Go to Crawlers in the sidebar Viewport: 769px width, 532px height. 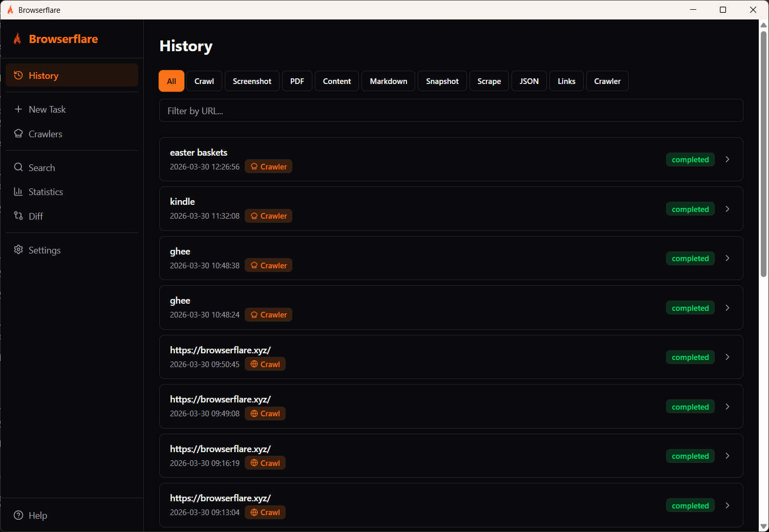click(72, 134)
